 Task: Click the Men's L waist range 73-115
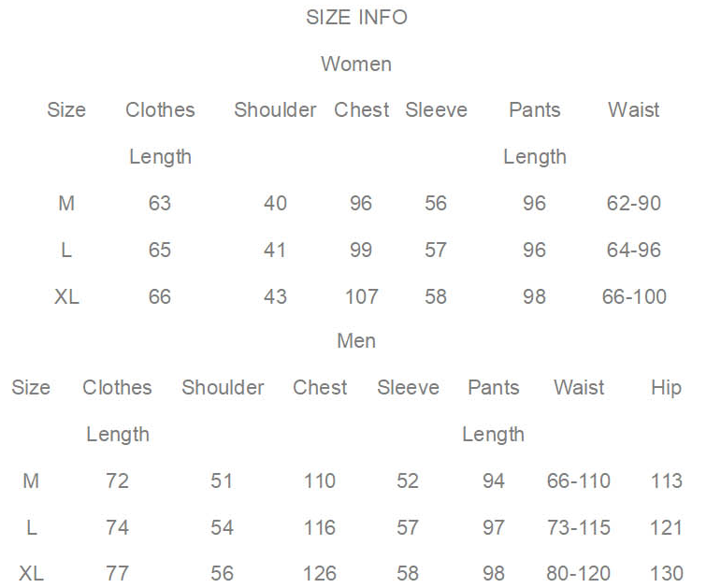579,528
